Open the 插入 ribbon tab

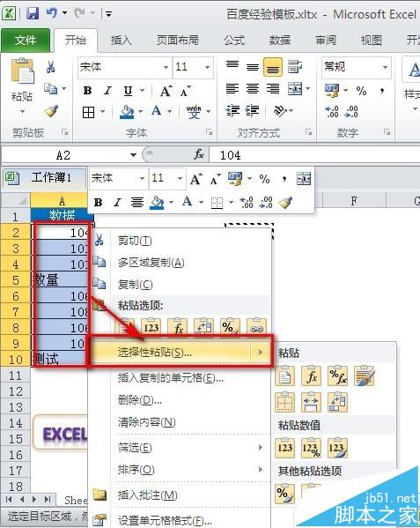coord(121,41)
